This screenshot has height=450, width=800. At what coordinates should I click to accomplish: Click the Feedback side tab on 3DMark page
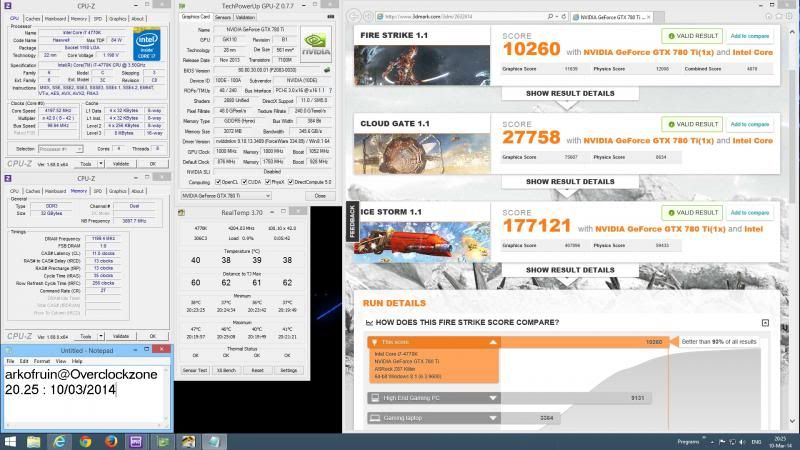coord(352,222)
